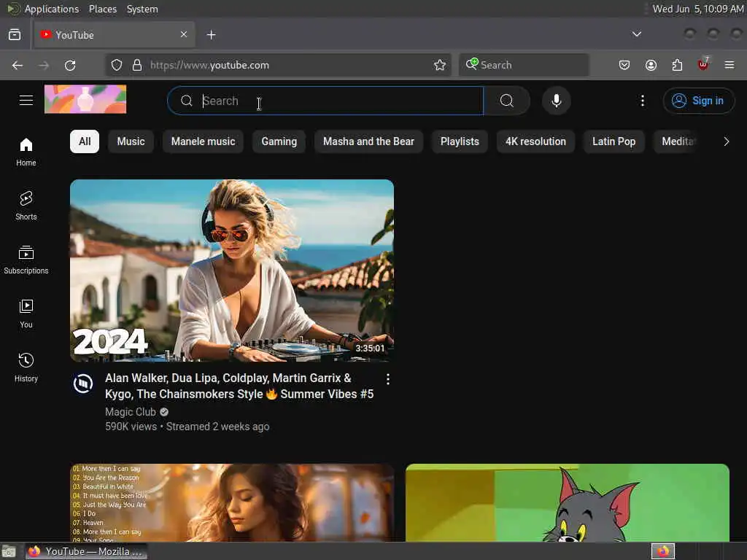747x560 pixels.
Task: Open Firefox application menu
Action: pyautogui.click(x=729, y=65)
